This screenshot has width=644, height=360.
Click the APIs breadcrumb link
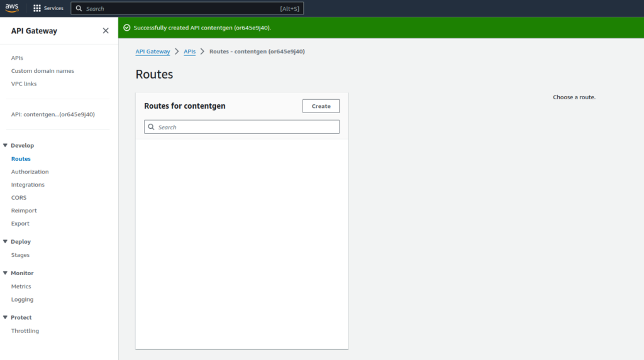pos(190,52)
